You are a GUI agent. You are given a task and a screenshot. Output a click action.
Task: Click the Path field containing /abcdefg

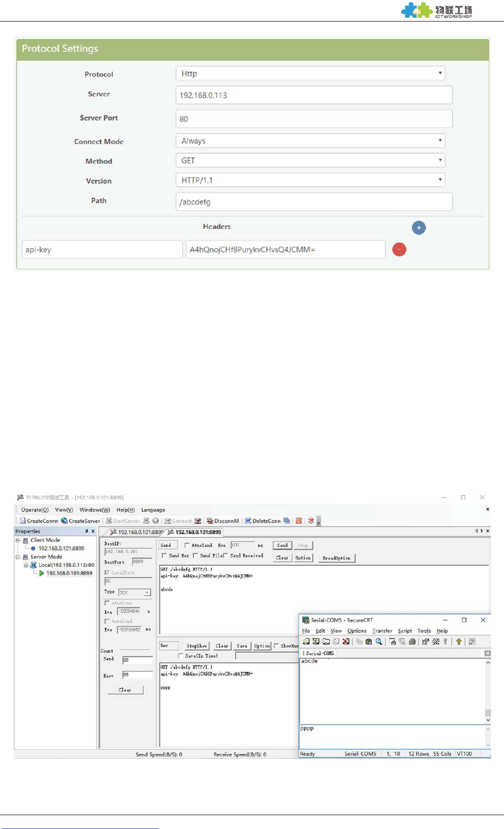coord(314,202)
